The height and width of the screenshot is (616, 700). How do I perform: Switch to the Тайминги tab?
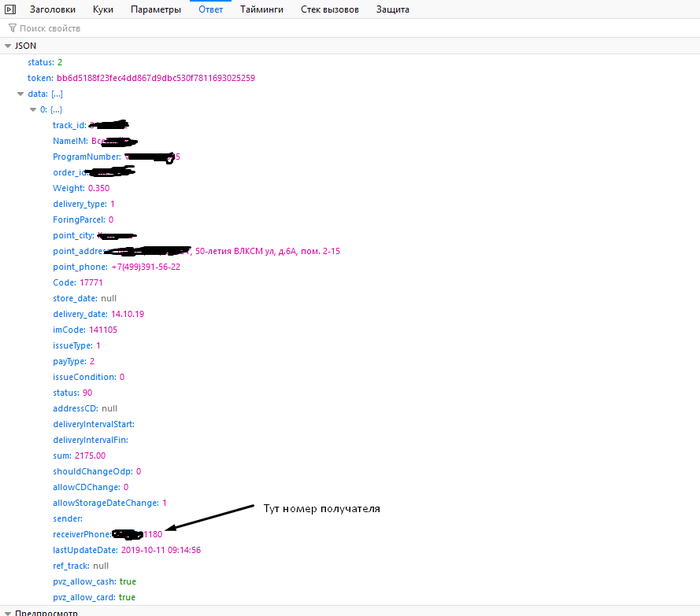262,10
